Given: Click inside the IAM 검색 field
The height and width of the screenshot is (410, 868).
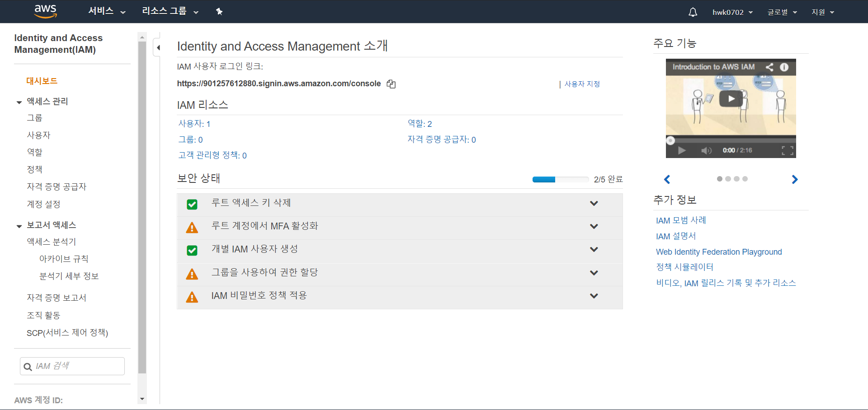Looking at the screenshot, I should (72, 366).
